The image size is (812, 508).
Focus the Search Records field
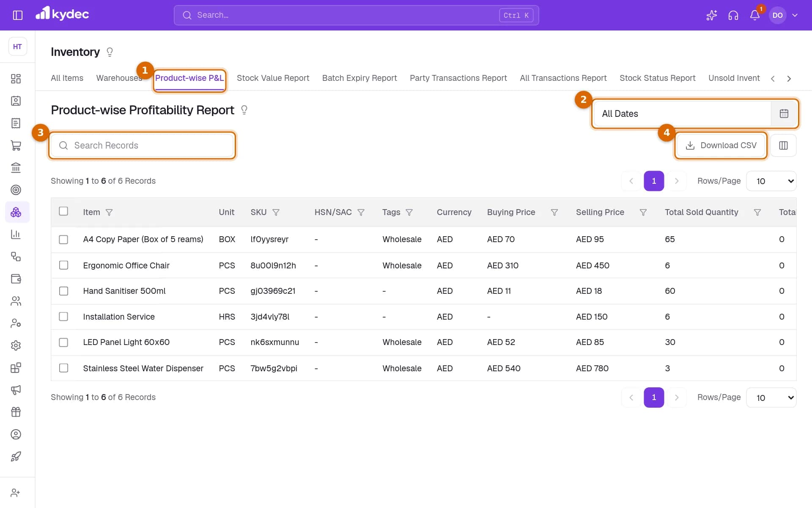tap(143, 146)
